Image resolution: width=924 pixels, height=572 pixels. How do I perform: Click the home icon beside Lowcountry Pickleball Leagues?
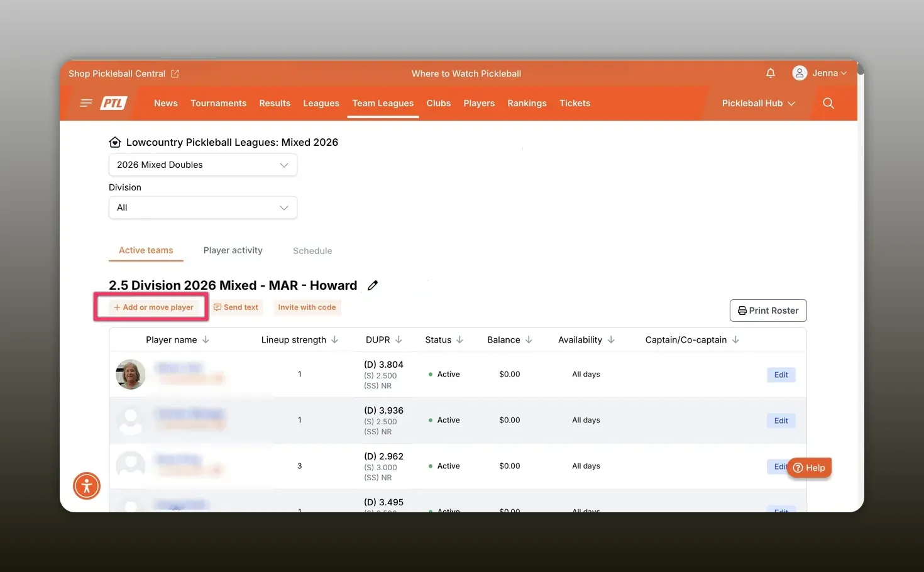click(x=115, y=142)
